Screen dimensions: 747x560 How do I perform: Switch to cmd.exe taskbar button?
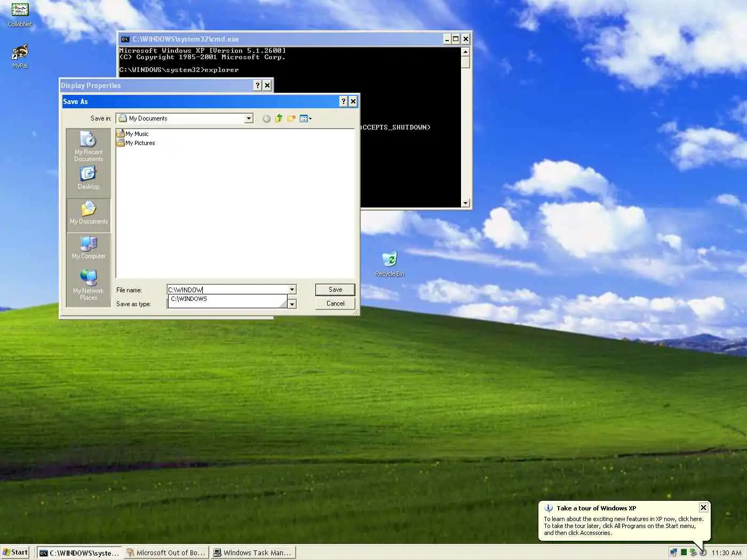pos(80,553)
